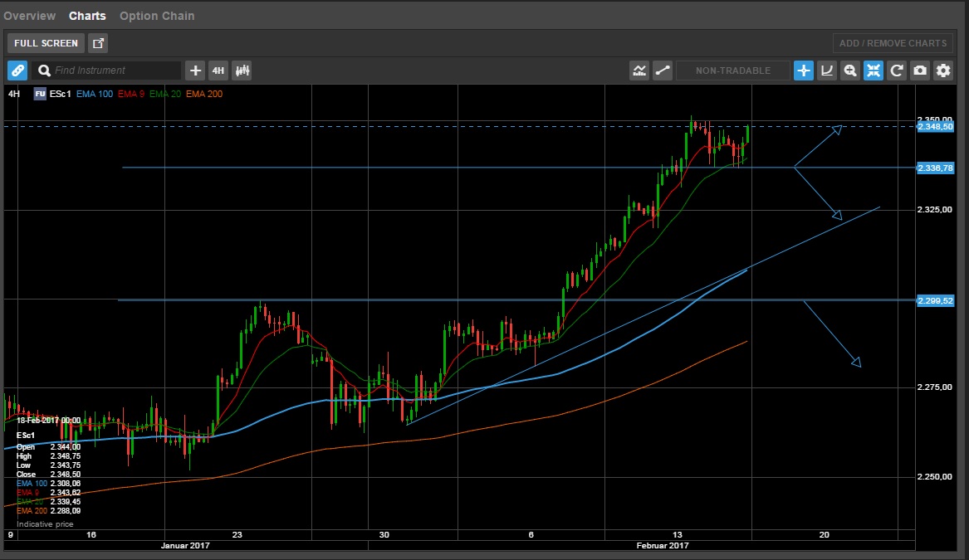Image resolution: width=969 pixels, height=560 pixels.
Task: Select the trend line drawing tool
Action: click(x=663, y=71)
